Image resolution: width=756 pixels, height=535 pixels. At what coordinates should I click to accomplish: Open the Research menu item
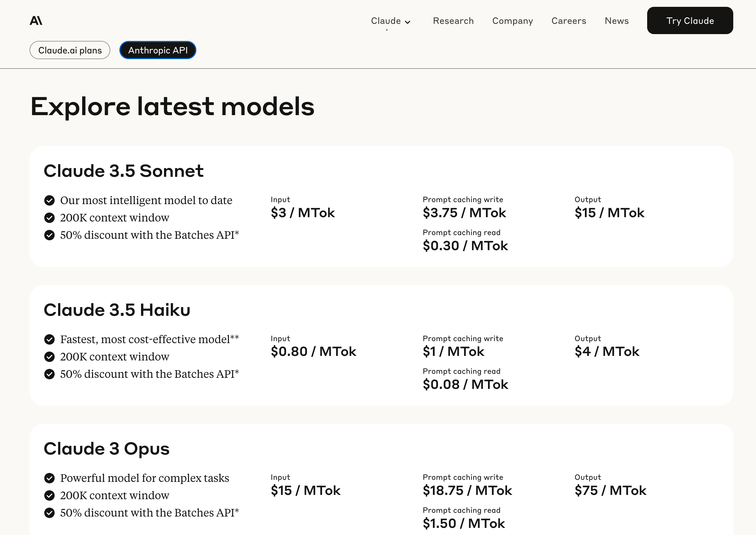click(453, 21)
